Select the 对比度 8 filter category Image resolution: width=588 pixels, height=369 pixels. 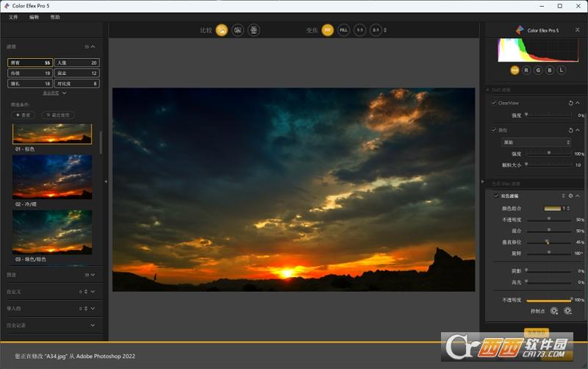pyautogui.click(x=77, y=84)
